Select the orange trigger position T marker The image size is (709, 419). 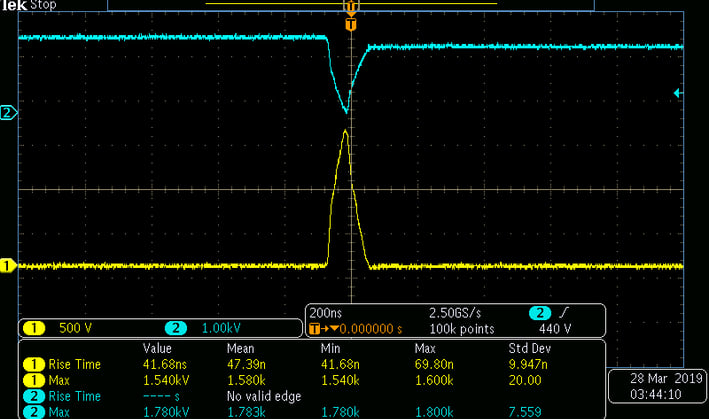(x=351, y=24)
